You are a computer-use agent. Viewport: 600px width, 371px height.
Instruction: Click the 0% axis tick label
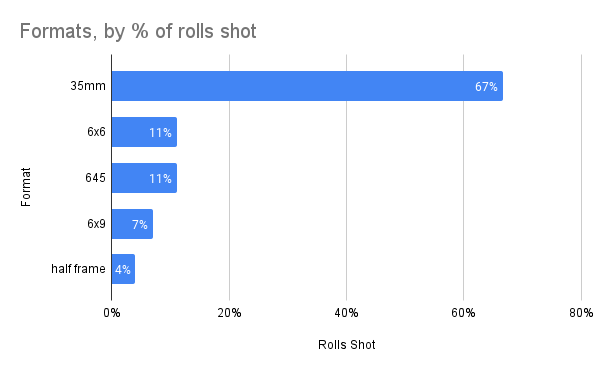(112, 313)
